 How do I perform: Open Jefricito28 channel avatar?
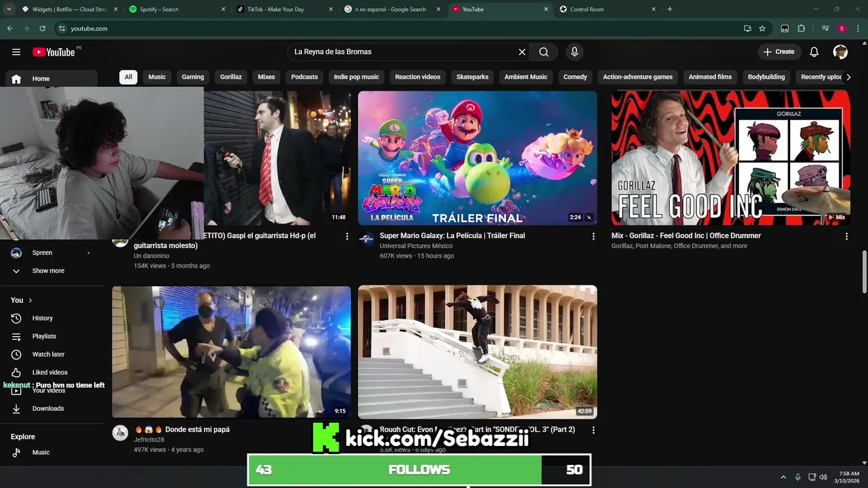(120, 433)
